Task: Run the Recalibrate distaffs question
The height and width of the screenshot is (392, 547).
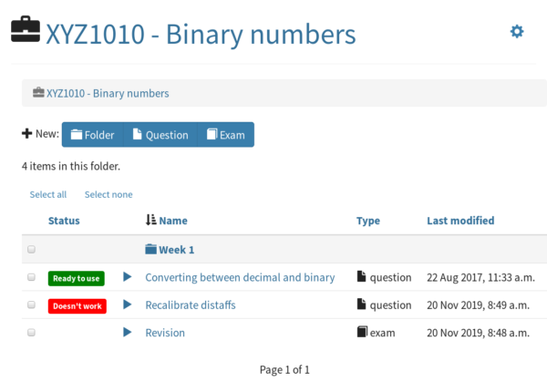Action: (128, 304)
